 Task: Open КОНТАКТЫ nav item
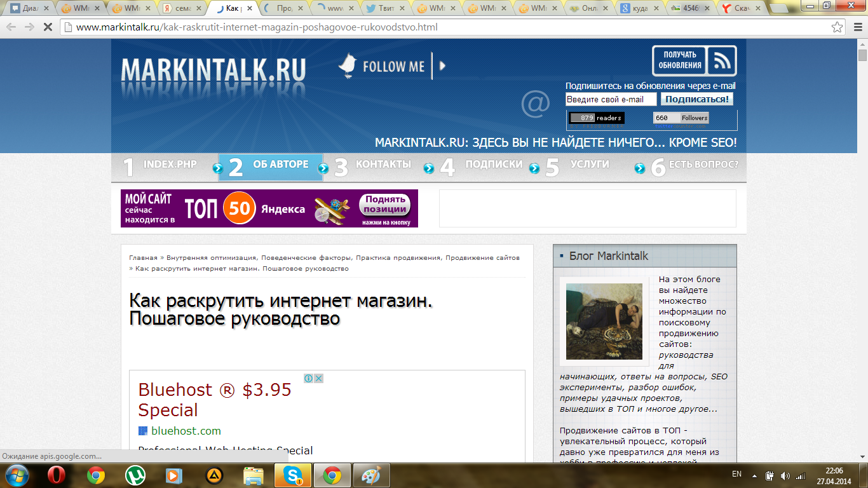tap(383, 164)
